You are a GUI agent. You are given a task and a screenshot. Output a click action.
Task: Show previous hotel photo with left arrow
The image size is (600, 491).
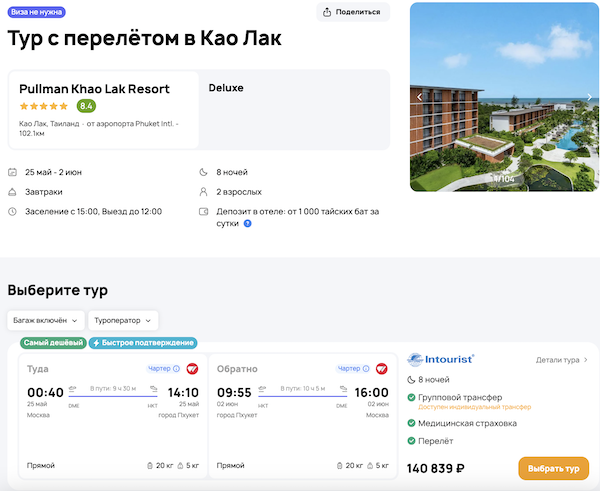pyautogui.click(x=420, y=97)
